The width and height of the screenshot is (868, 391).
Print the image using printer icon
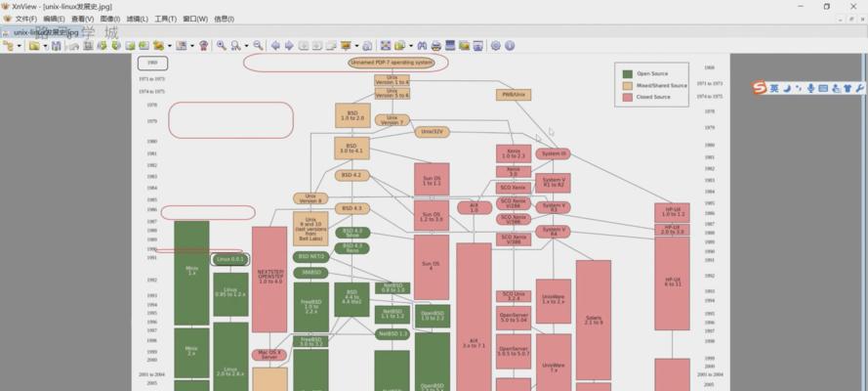(436, 45)
